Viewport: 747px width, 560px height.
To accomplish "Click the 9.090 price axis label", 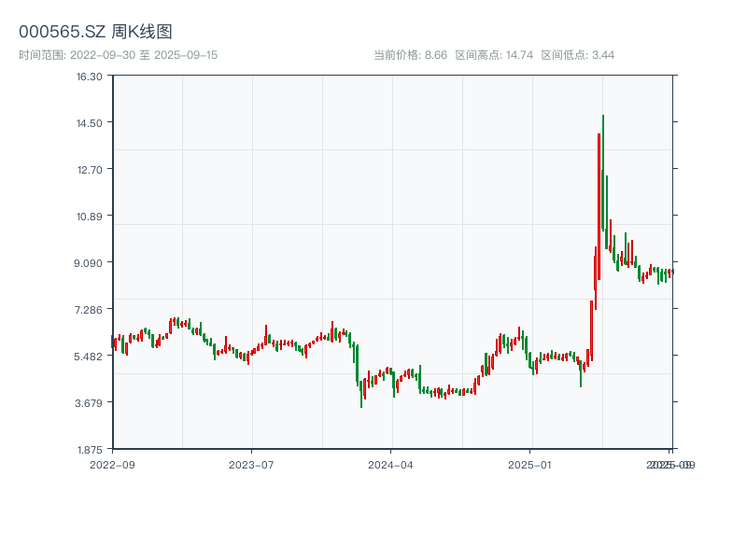I will (x=90, y=262).
